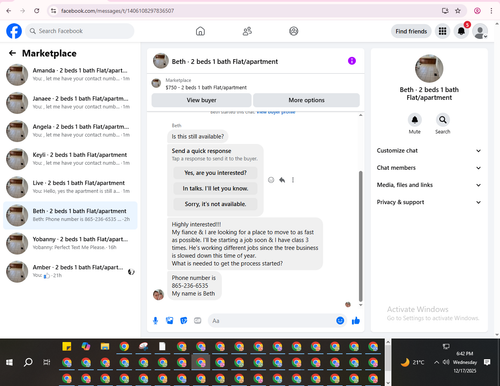Send quick response Yes, are you interested?
Viewport: 500px width, 386px height.
[x=215, y=173]
